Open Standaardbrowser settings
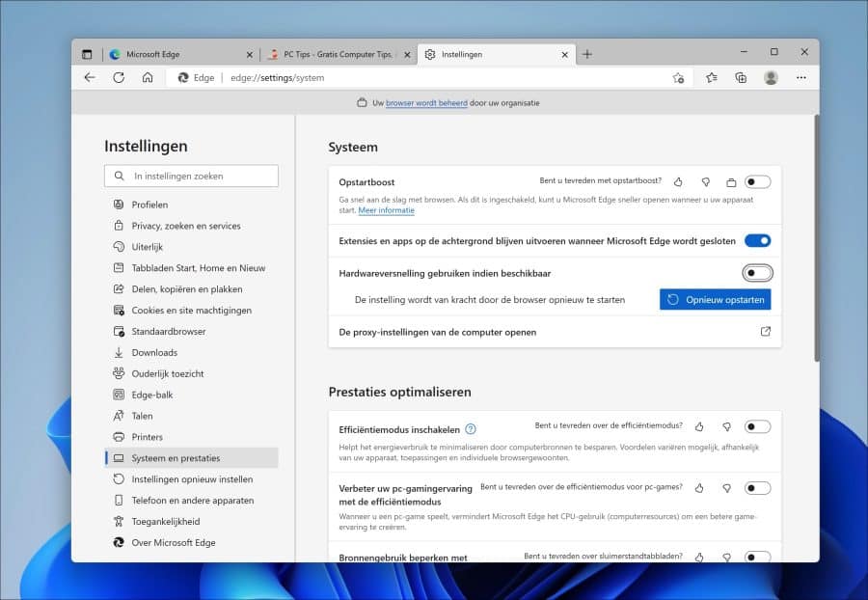 [192, 331]
